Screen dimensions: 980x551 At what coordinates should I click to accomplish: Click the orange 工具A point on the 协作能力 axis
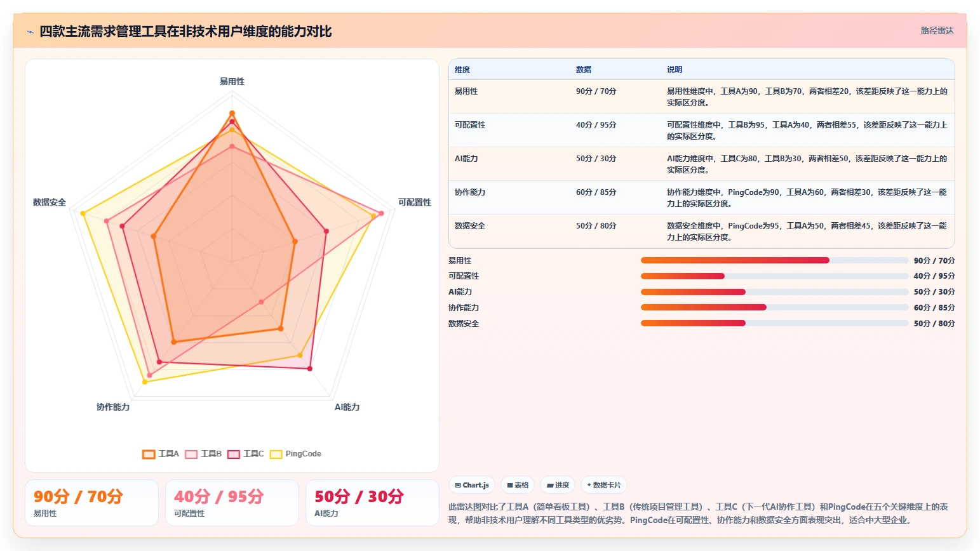(x=173, y=342)
